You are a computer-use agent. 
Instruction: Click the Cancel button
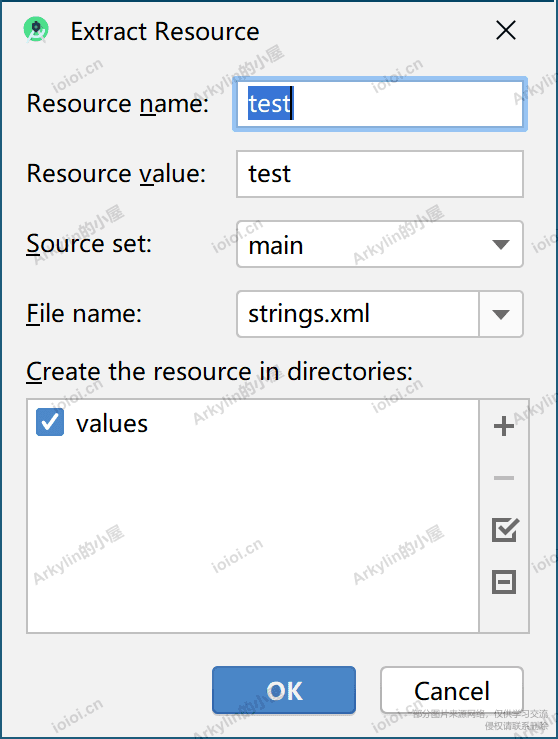coord(451,690)
